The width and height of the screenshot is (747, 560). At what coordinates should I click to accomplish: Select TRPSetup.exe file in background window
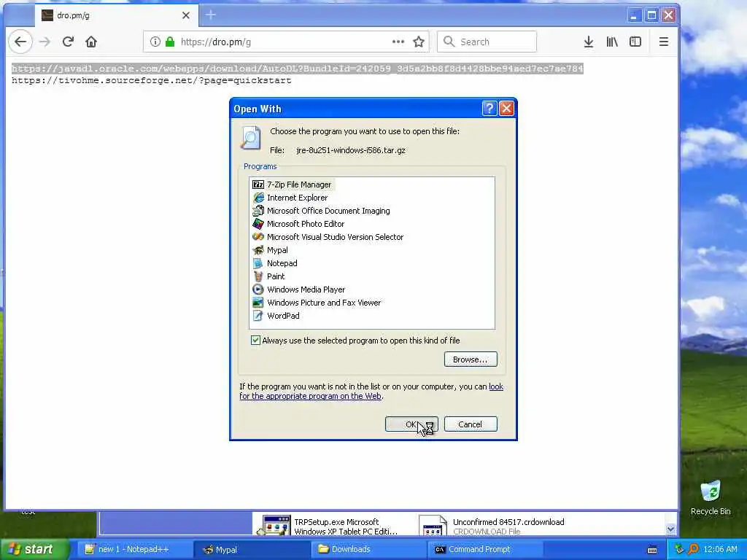[328, 525]
